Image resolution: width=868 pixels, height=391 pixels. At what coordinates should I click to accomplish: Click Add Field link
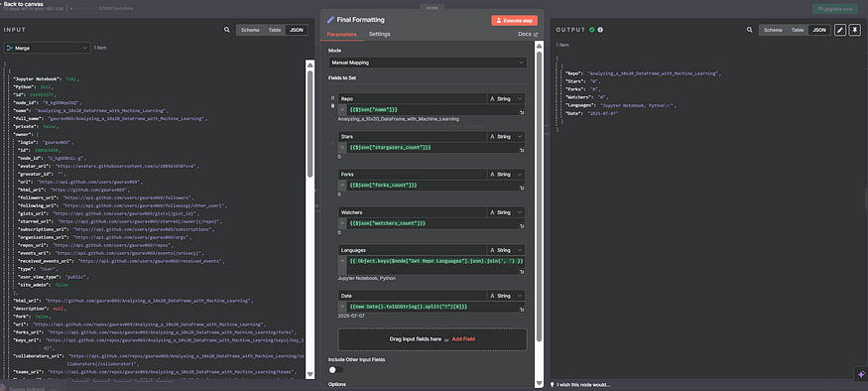tap(463, 339)
